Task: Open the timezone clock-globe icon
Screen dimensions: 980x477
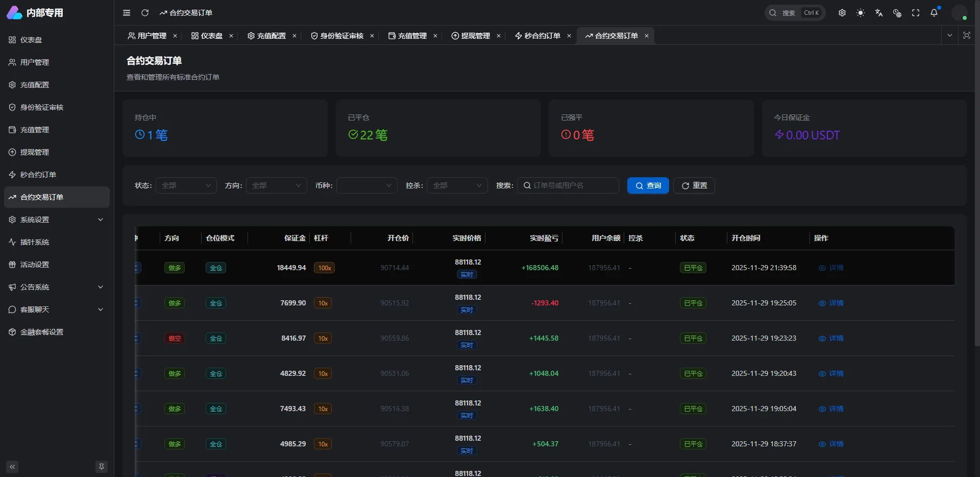Action: coord(897,13)
